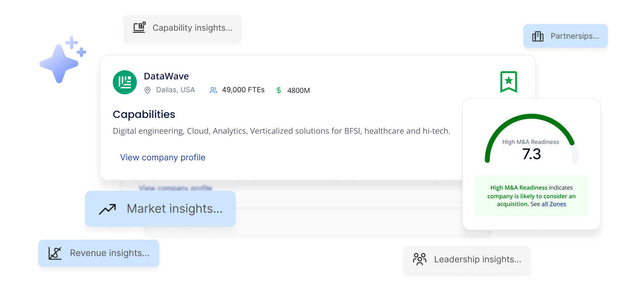Screen dimensions: 644x288
Task: Click the people icon next to 49,000 FTEs
Action: coord(213,90)
